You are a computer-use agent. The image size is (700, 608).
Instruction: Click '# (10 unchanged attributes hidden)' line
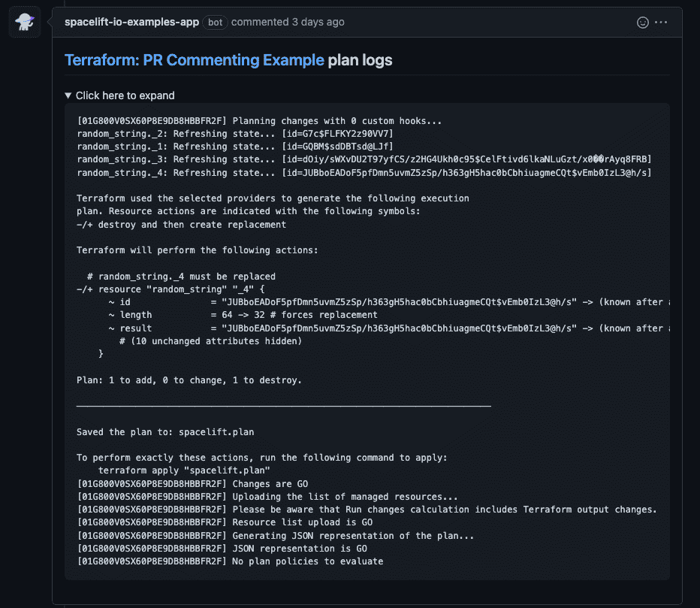coord(211,341)
